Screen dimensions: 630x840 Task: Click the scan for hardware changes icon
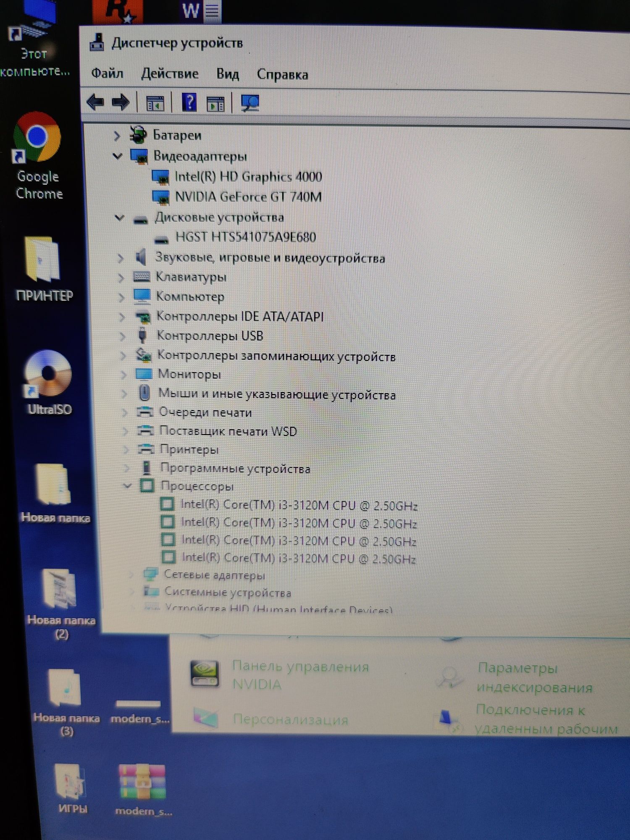(x=250, y=103)
